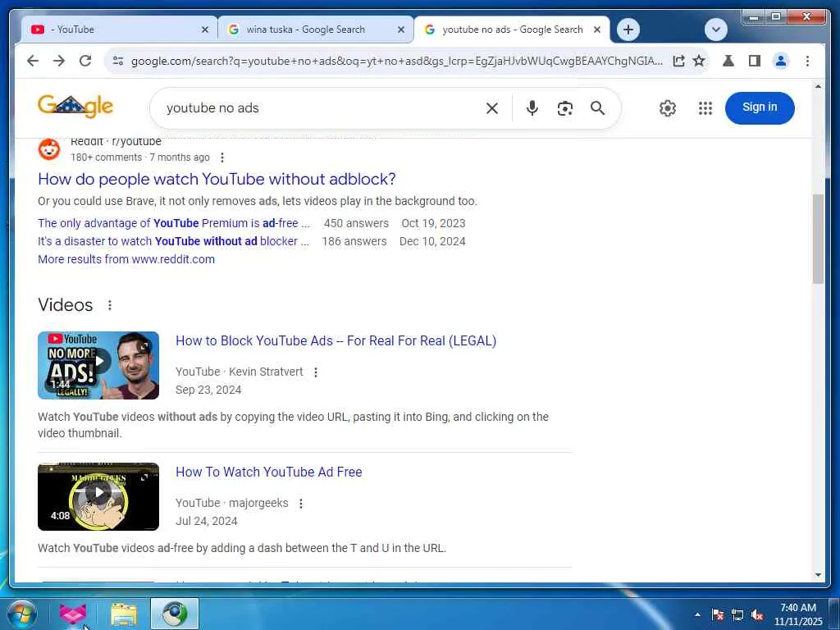840x630 pixels.
Task: Select youtube no ads Google Search tab
Action: (x=512, y=30)
